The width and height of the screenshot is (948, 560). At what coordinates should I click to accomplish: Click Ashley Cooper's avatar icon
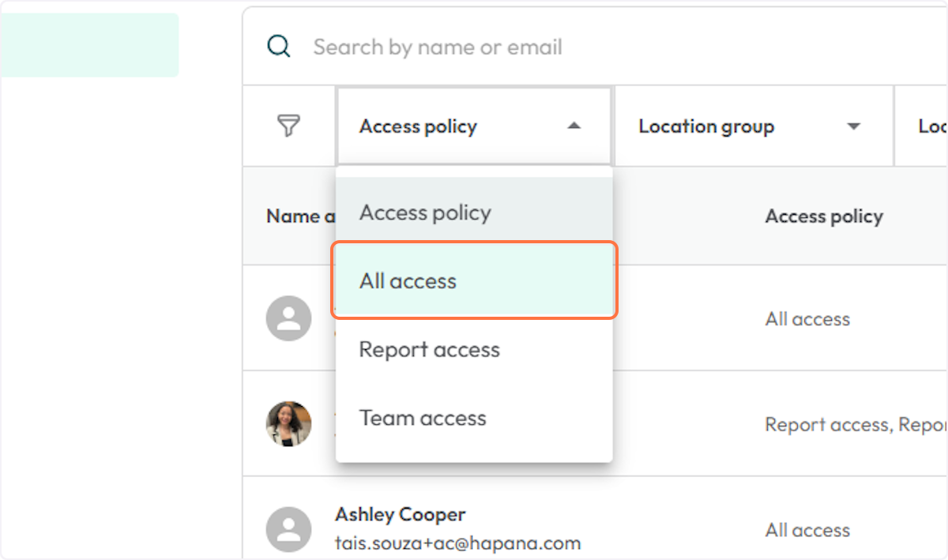[x=288, y=529]
